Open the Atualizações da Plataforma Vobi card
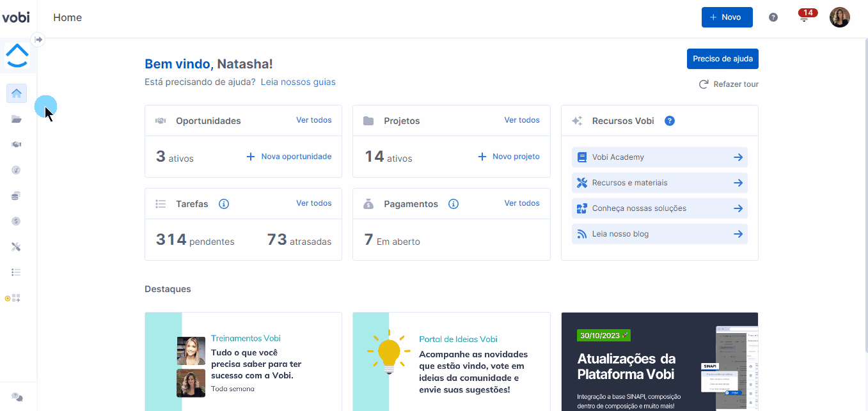Image resolution: width=868 pixels, height=411 pixels. click(659, 362)
